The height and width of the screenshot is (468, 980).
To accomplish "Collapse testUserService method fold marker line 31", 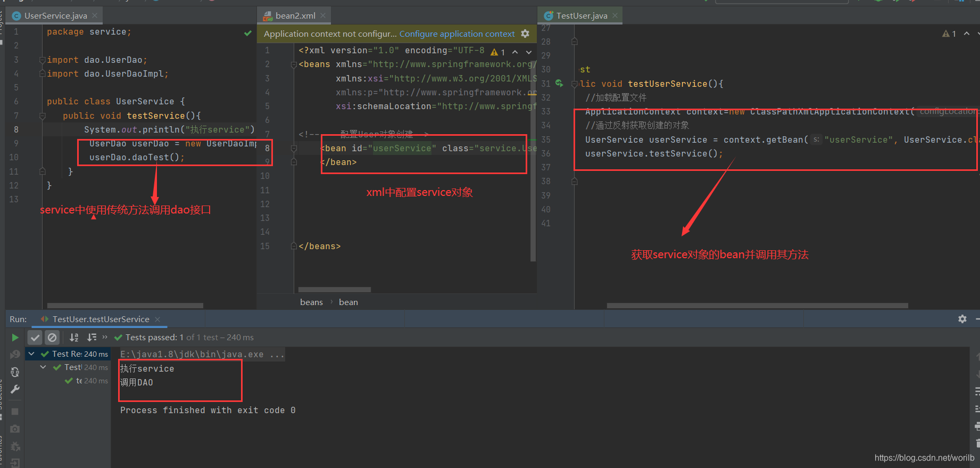I will pos(574,84).
